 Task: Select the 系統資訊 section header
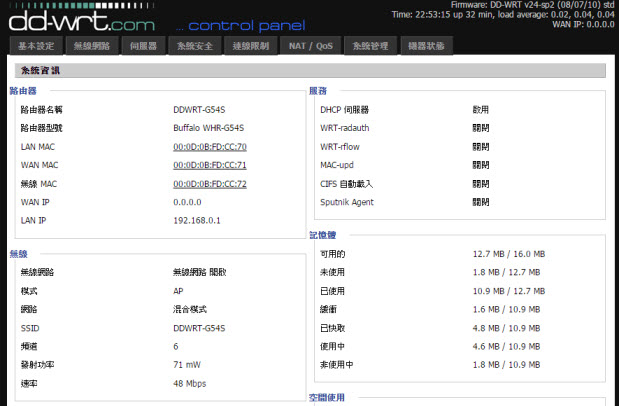click(310, 70)
